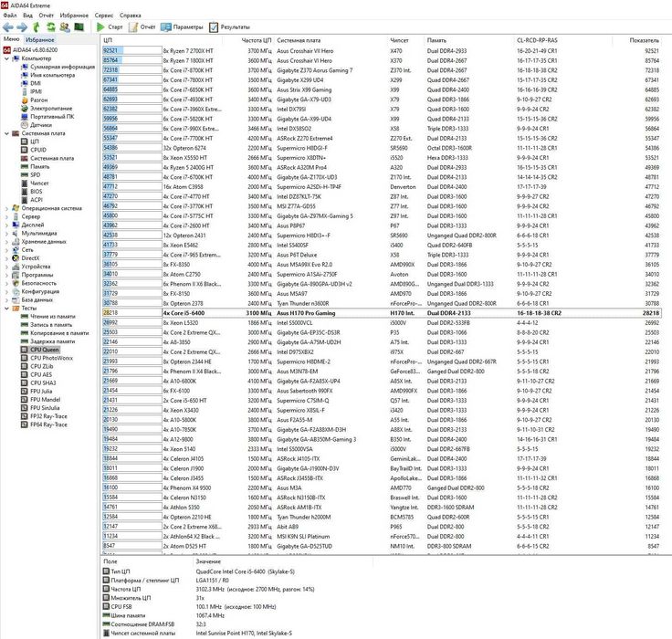Switch to the Меню sidebar tab
Image resolution: width=672 pixels, height=639 pixels.
pos(12,39)
